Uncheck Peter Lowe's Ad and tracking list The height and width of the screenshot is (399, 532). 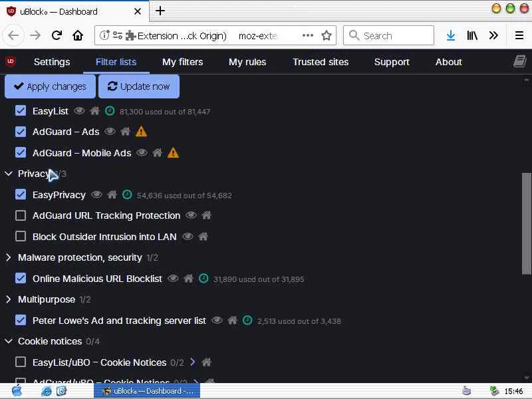(21, 321)
